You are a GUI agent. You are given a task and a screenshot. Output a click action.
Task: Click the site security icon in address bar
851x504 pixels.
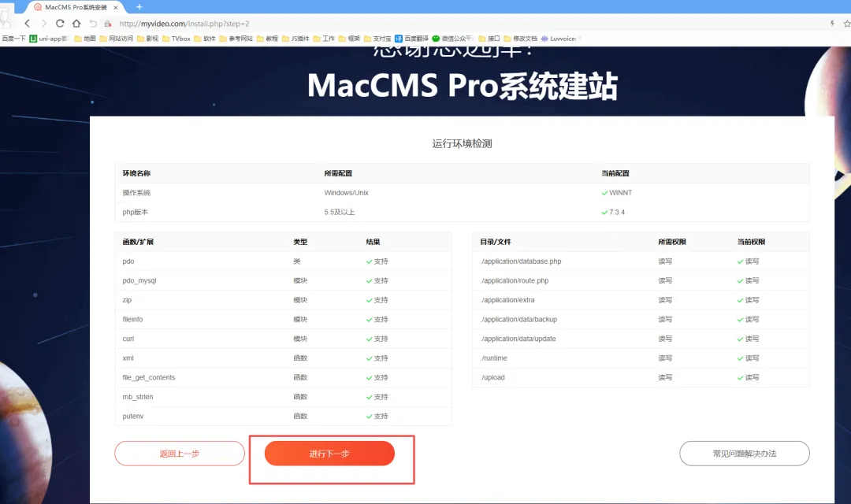[108, 24]
